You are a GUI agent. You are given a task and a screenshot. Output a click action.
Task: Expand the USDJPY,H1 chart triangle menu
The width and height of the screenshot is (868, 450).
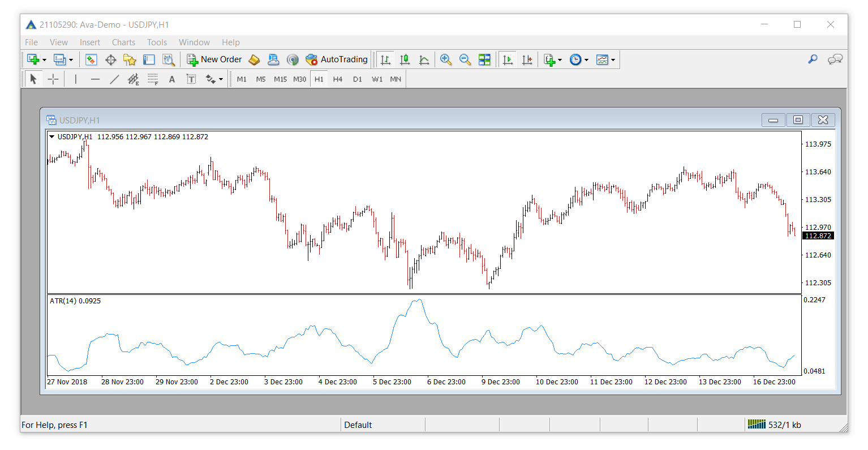[x=52, y=137]
